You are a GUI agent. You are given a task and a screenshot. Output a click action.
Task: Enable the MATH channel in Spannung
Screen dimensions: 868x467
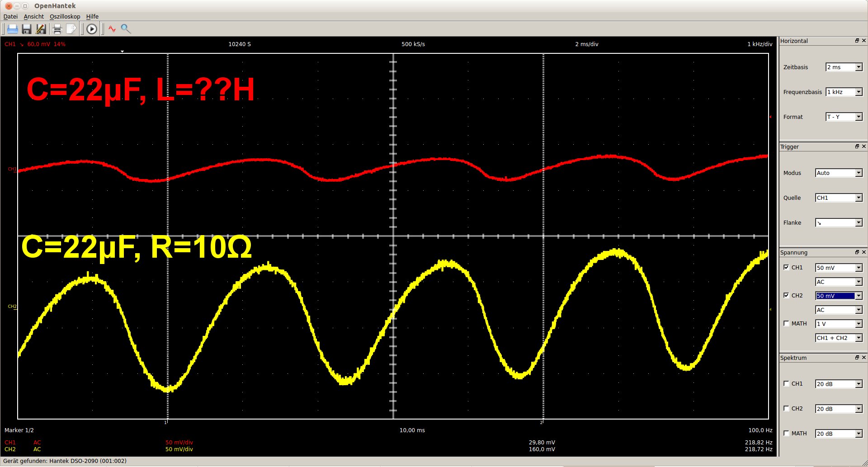coord(786,323)
